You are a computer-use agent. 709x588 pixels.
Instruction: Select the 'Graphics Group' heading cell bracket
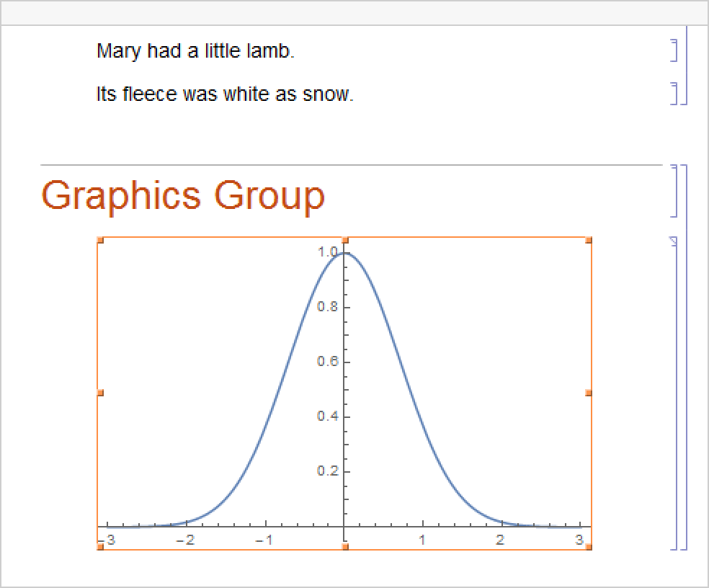(675, 191)
